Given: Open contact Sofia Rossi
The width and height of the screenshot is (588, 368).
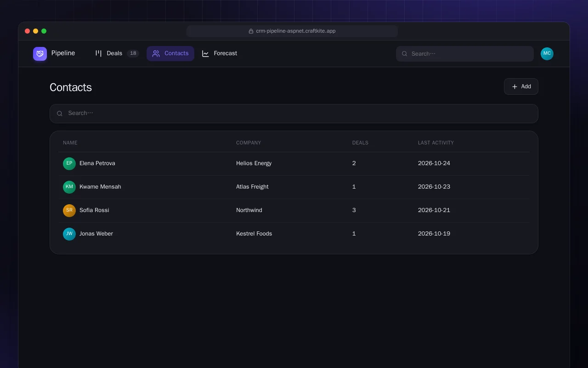Looking at the screenshot, I should [94, 210].
